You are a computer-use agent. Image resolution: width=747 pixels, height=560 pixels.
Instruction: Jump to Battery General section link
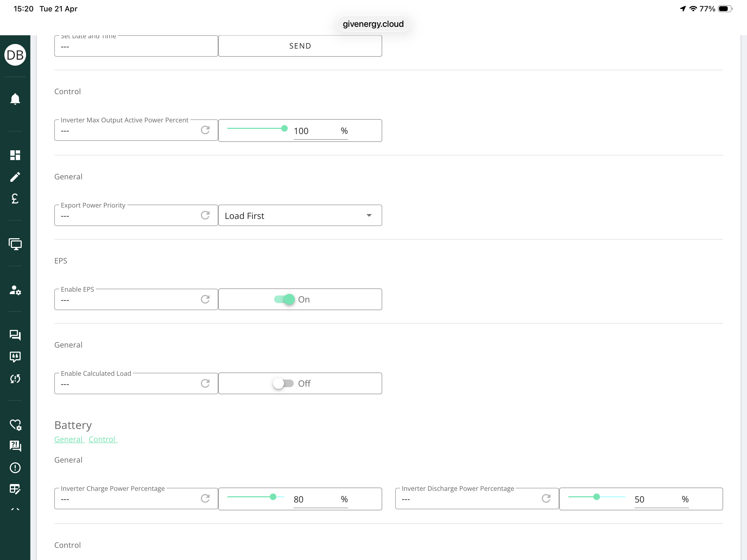coord(69,439)
